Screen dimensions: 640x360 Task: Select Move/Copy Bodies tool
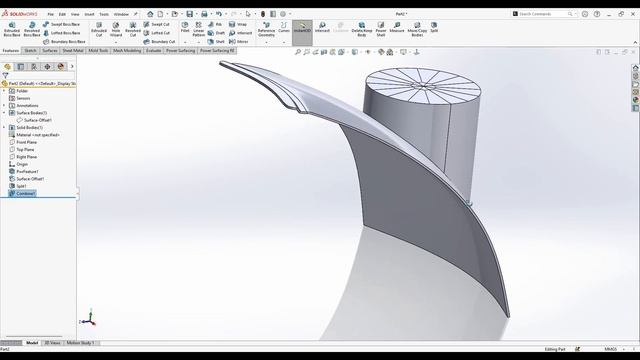pyautogui.click(x=417, y=29)
